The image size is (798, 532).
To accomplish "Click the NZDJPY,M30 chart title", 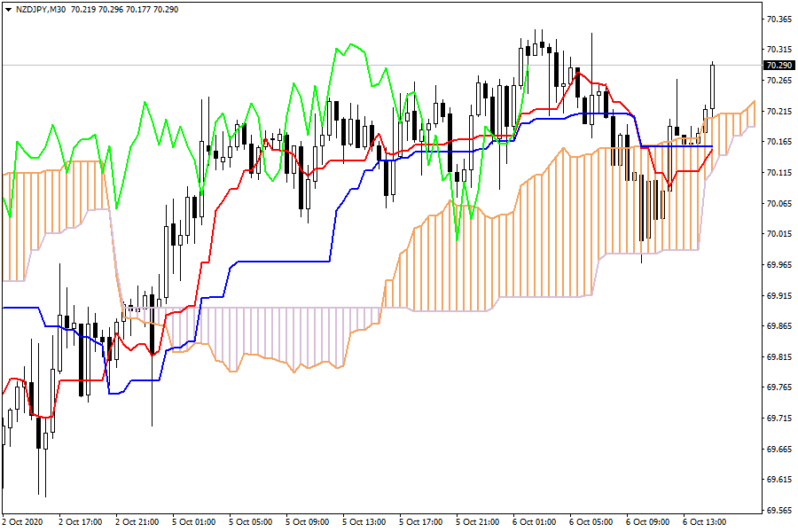I will point(38,9).
